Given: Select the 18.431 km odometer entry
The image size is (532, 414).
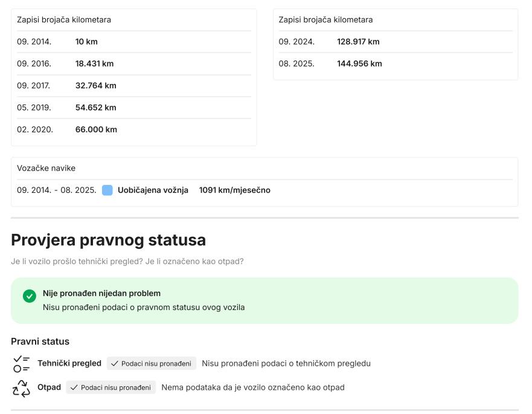Looking at the screenshot, I should pos(94,63).
